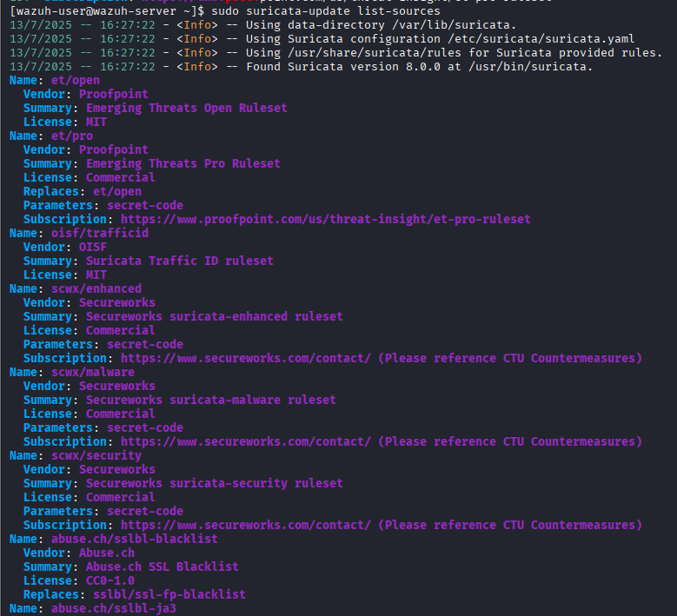677x616 pixels.
Task: Click the shell prompt '[wazuh-user@wazuh-server ~]$'
Action: (x=107, y=10)
